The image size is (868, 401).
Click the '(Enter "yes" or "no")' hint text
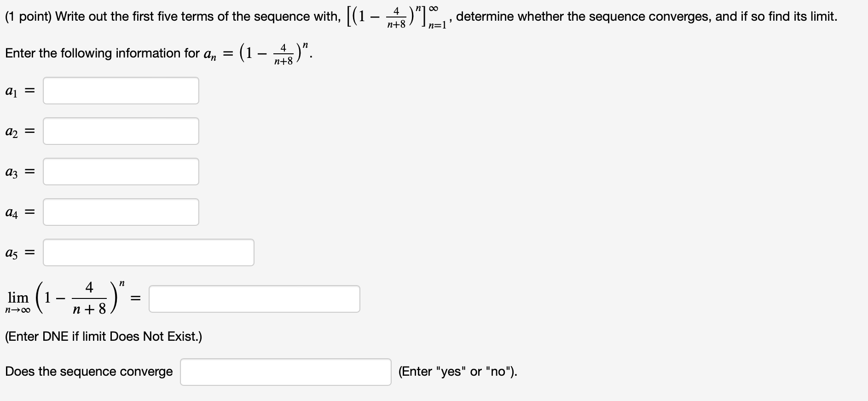coord(458,372)
